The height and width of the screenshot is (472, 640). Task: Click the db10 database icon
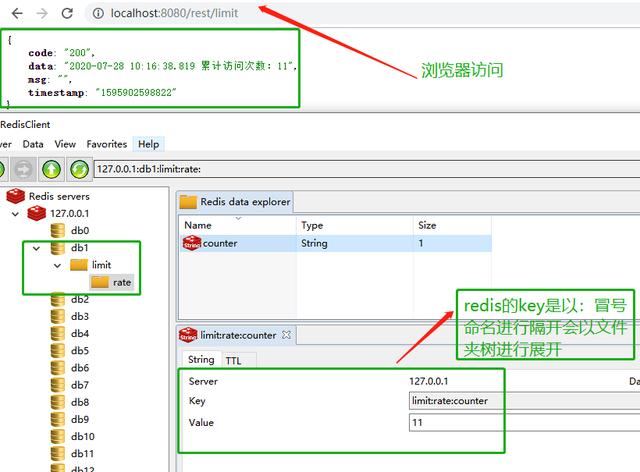58,436
